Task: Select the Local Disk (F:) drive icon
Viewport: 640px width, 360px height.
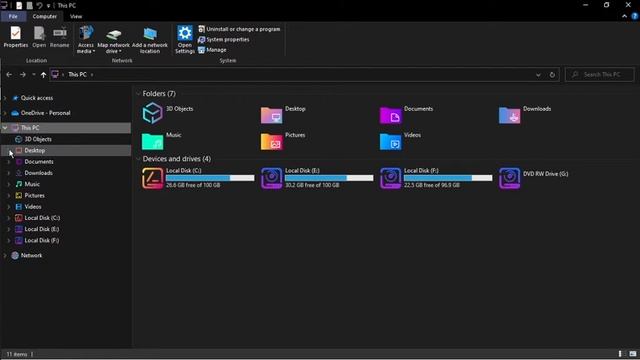Action: pyautogui.click(x=391, y=178)
